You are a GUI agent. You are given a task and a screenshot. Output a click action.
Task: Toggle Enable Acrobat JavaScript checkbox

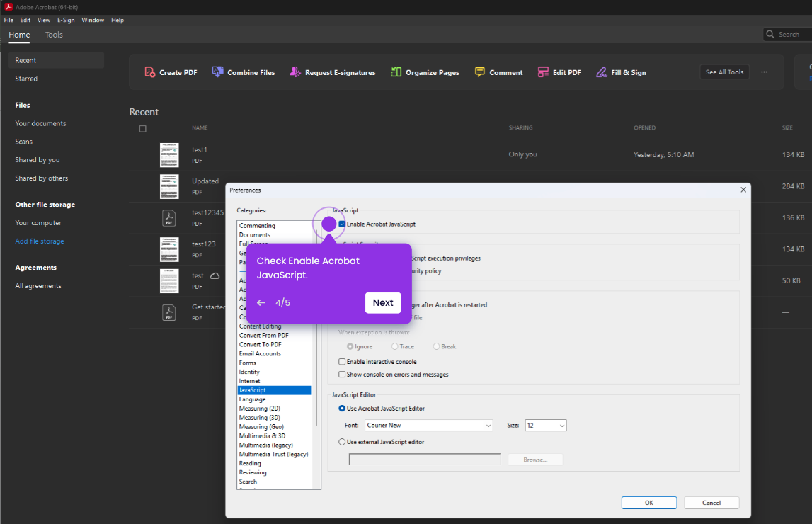coord(342,224)
